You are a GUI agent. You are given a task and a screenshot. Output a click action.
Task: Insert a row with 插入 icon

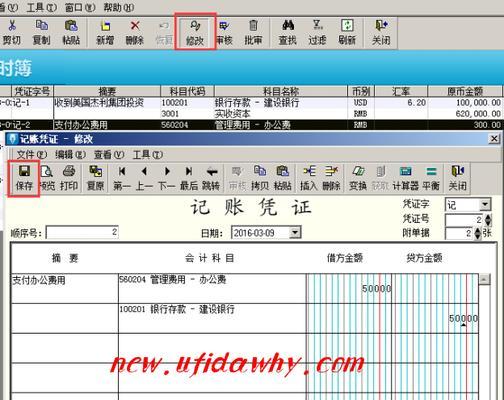(x=309, y=178)
